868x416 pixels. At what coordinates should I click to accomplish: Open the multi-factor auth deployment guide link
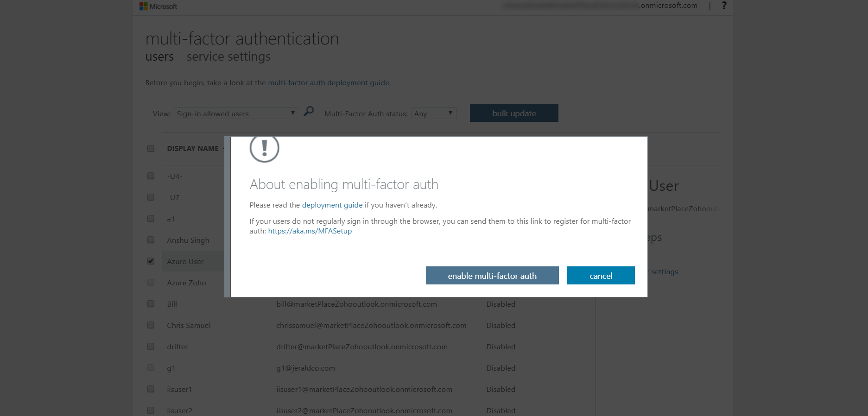click(329, 83)
